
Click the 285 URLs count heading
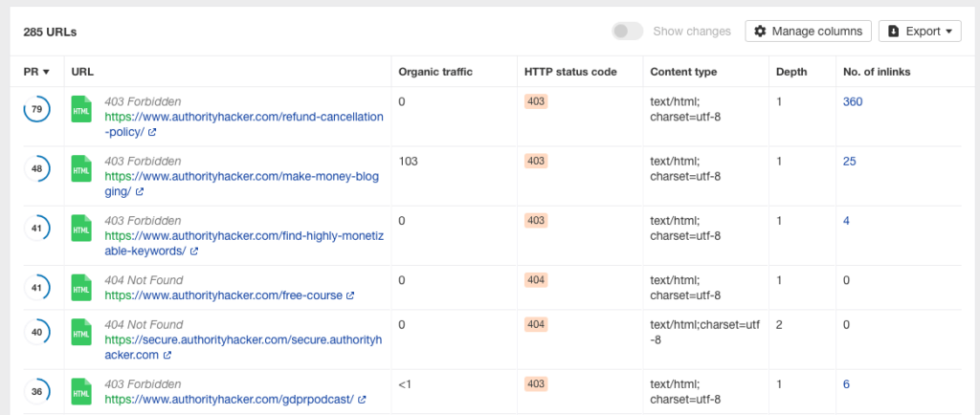pyautogui.click(x=50, y=32)
